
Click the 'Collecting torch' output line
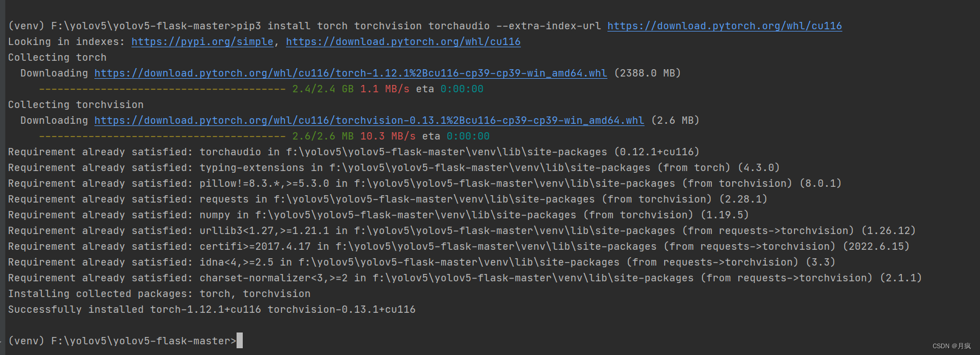(57, 57)
